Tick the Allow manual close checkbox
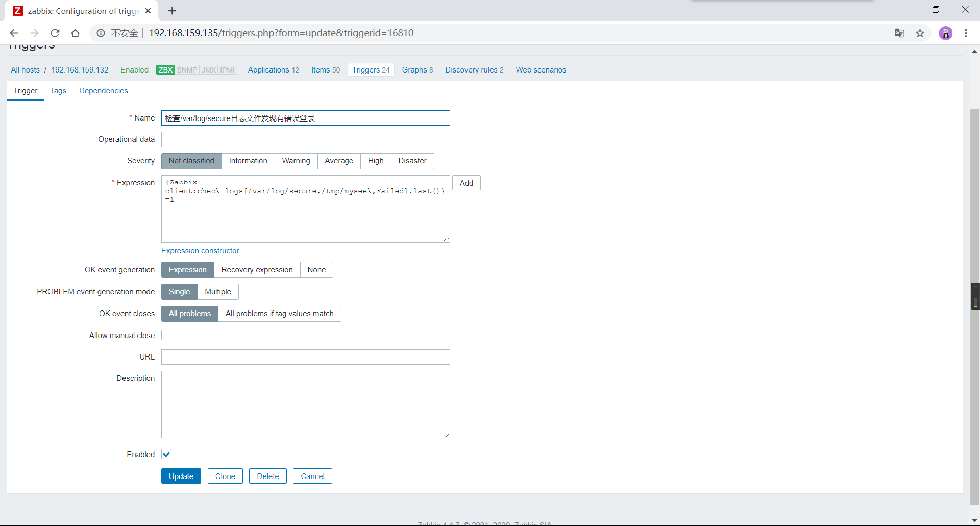This screenshot has width=980, height=526. [166, 335]
